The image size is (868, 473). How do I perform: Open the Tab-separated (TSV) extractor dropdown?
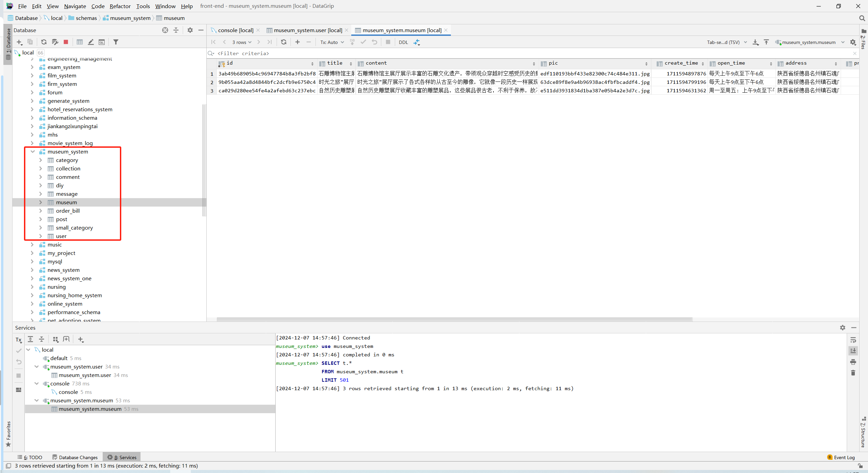pos(726,42)
